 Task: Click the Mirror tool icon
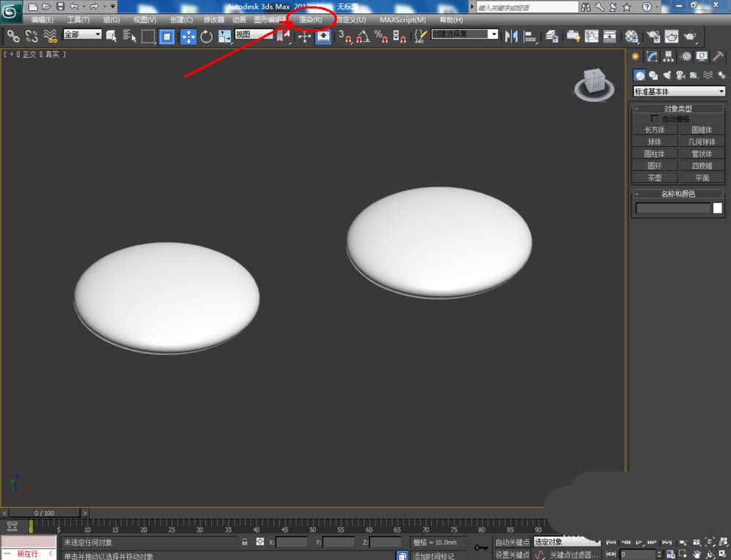coord(512,36)
